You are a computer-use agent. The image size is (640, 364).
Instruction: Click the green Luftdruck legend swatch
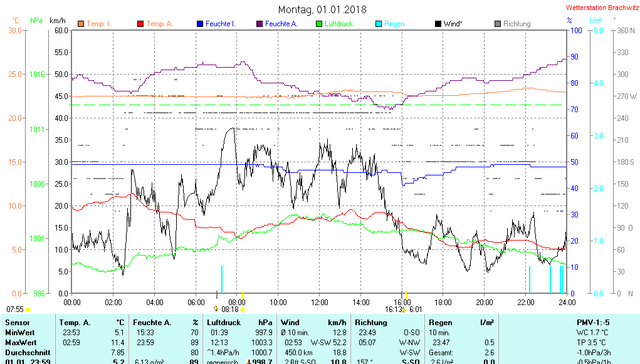[318, 24]
